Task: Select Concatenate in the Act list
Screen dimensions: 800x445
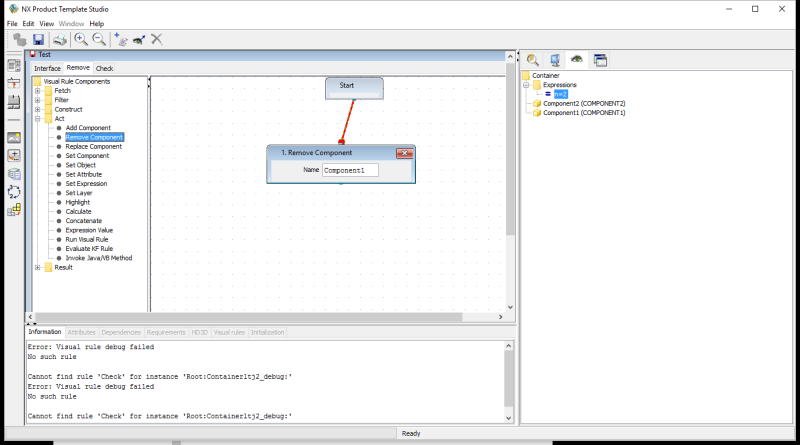Action: point(84,221)
